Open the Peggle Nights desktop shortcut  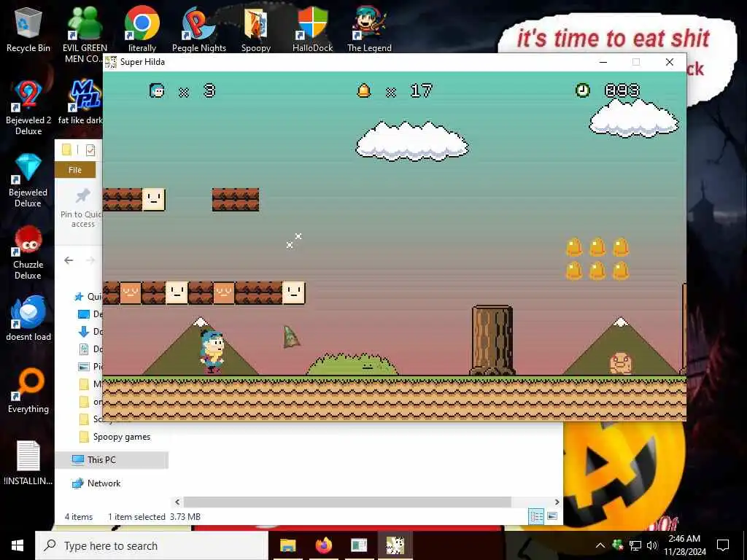198,30
